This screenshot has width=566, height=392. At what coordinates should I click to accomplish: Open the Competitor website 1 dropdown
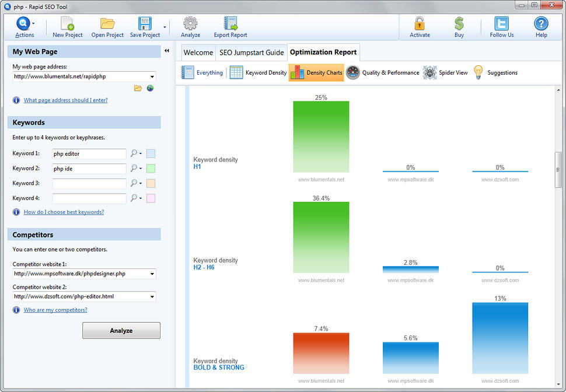[x=152, y=274]
